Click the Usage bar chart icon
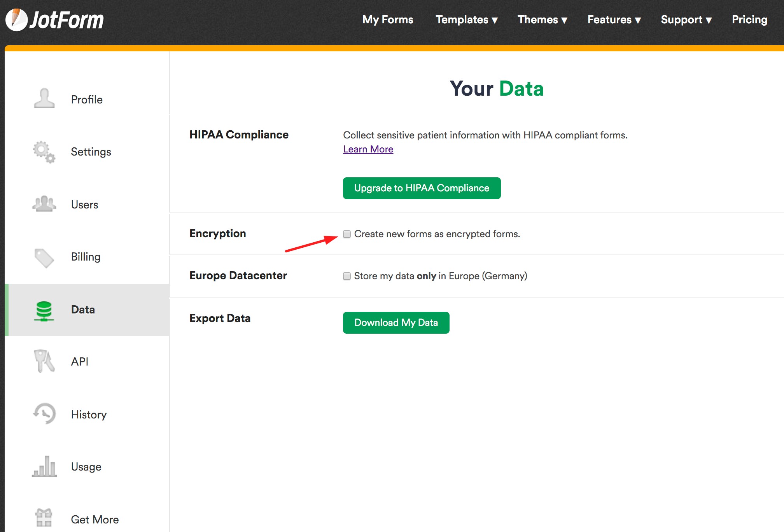The image size is (784, 532). click(44, 466)
